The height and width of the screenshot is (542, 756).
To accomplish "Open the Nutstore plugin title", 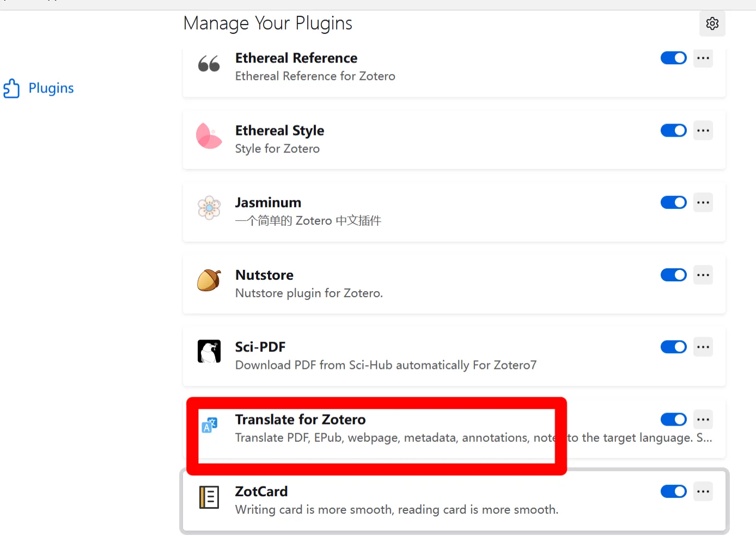I will coord(264,275).
